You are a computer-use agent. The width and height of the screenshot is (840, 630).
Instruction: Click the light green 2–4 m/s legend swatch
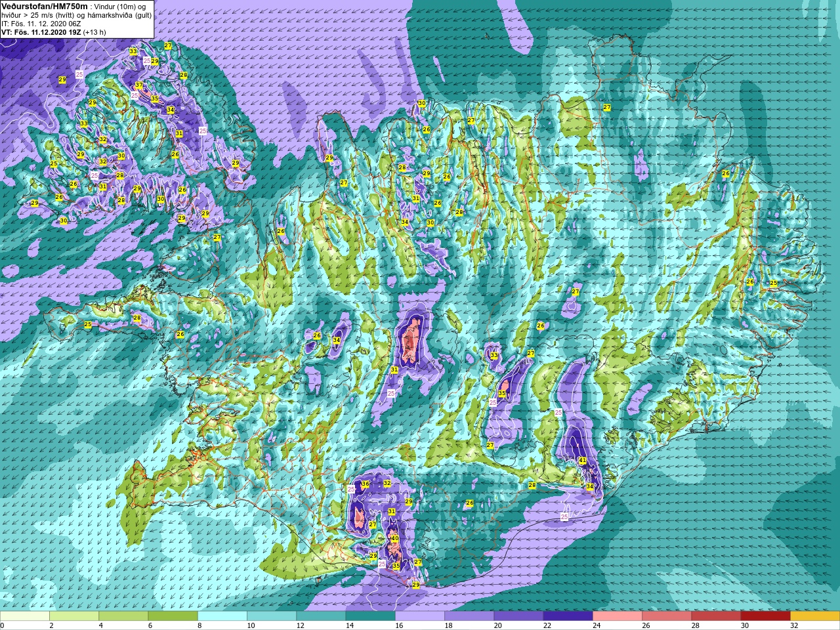pyautogui.click(x=74, y=616)
